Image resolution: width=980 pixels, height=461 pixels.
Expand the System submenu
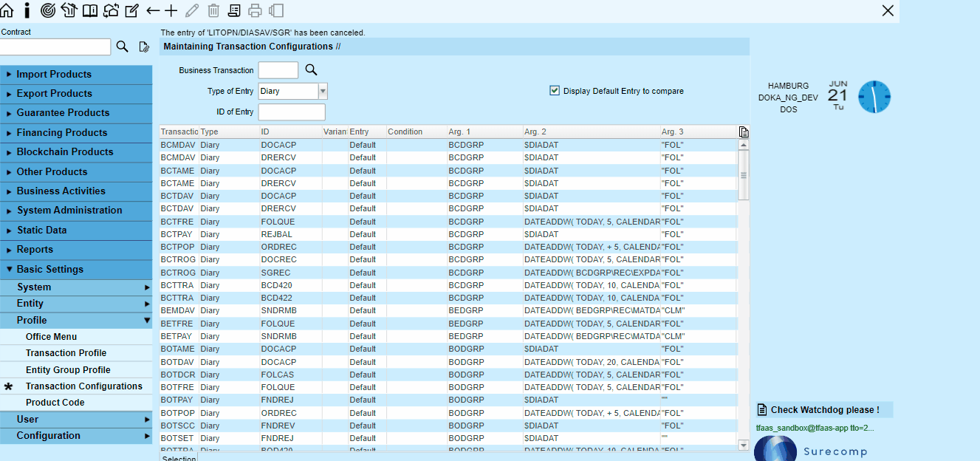[x=76, y=287]
